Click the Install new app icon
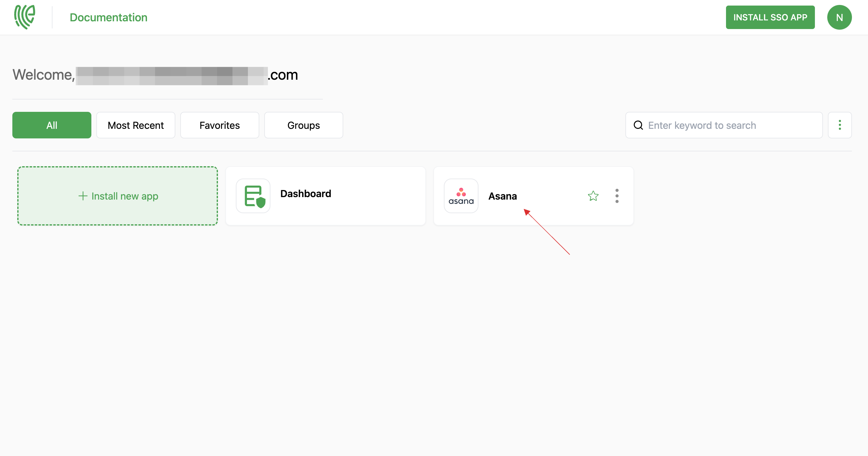Viewport: 868px width, 456px height. 118,196
